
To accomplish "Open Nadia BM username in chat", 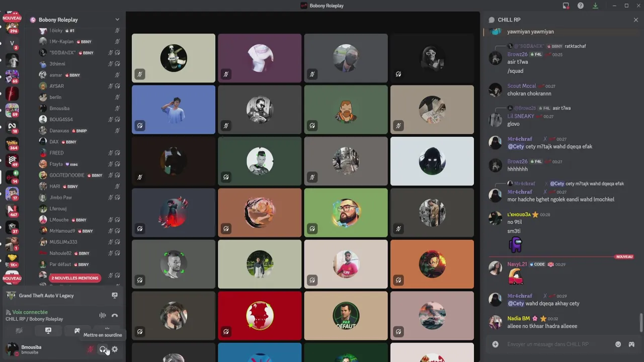I will click(518, 318).
